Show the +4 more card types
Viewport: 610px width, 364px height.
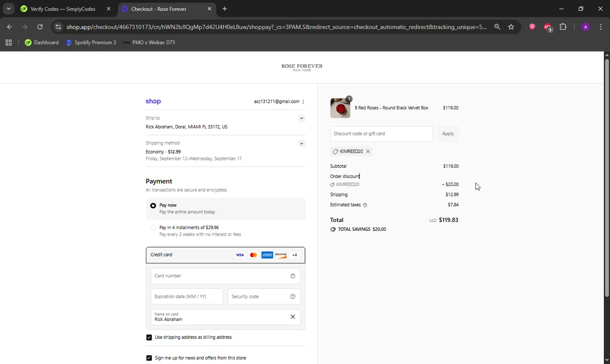[294, 255]
